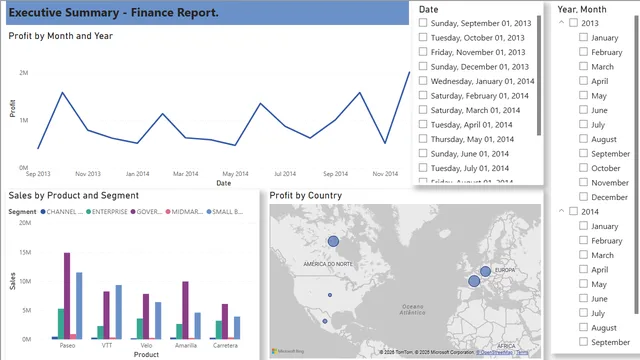The image size is (640, 360).
Task: Click the Canada profit bubble on map
Action: coord(333,241)
